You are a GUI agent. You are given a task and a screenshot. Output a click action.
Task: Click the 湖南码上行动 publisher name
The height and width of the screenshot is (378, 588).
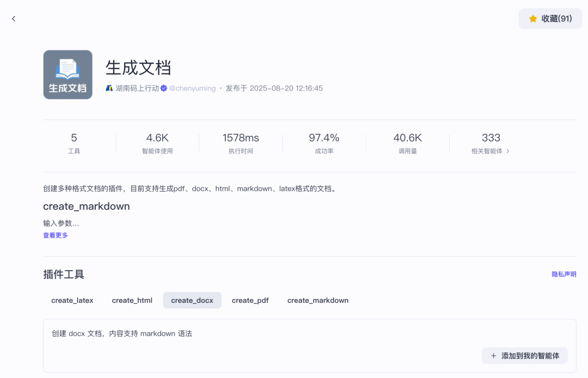137,88
